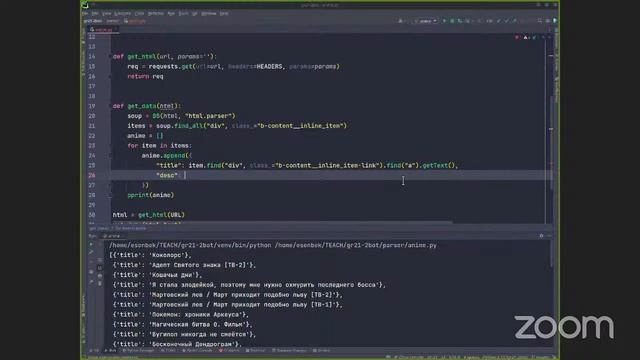Click the Git update project icon
This screenshot has width=640, height=360.
(x=498, y=21)
